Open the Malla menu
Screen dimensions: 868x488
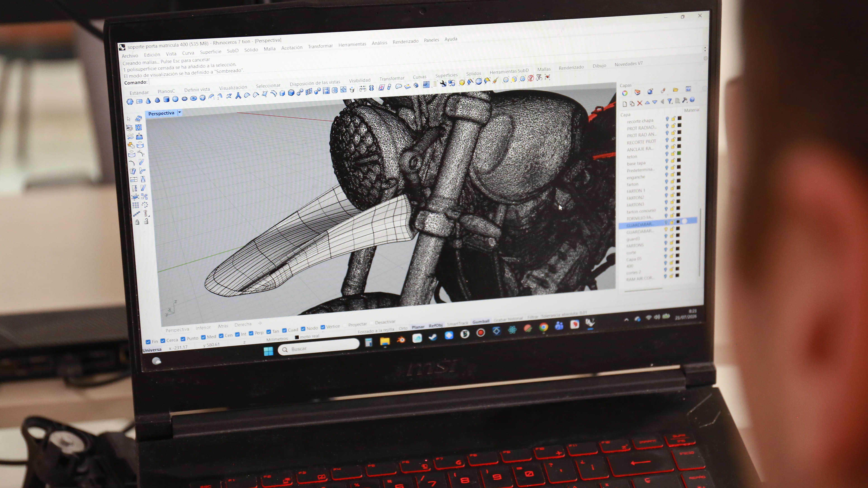(x=270, y=49)
